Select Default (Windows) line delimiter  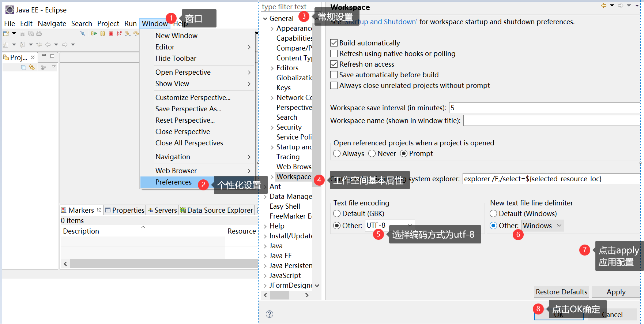493,213
